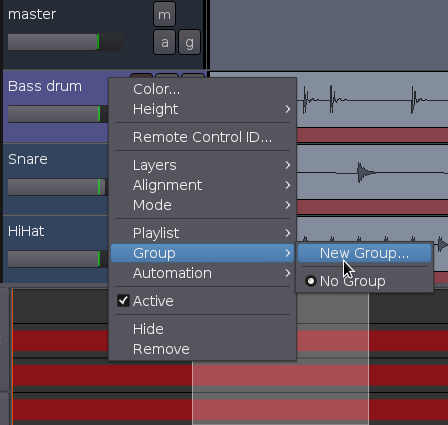Select the Snare waveform region

pyautogui.click(x=372, y=172)
